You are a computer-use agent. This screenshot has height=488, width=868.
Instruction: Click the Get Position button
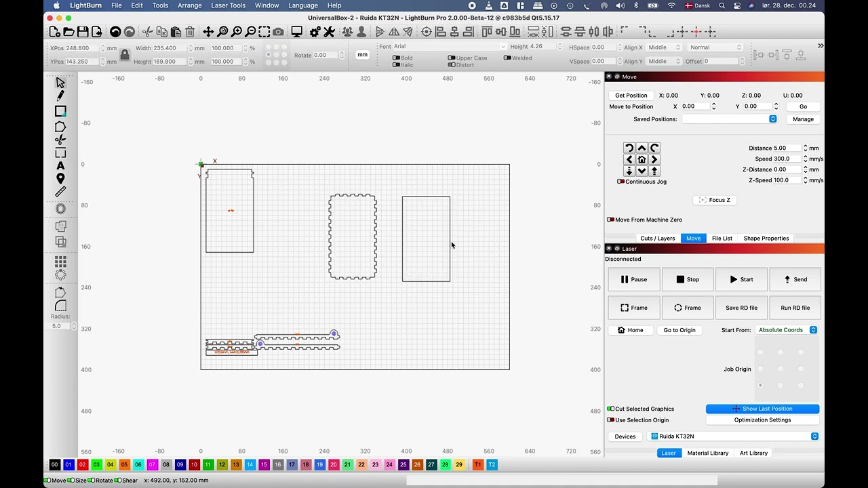click(x=631, y=96)
